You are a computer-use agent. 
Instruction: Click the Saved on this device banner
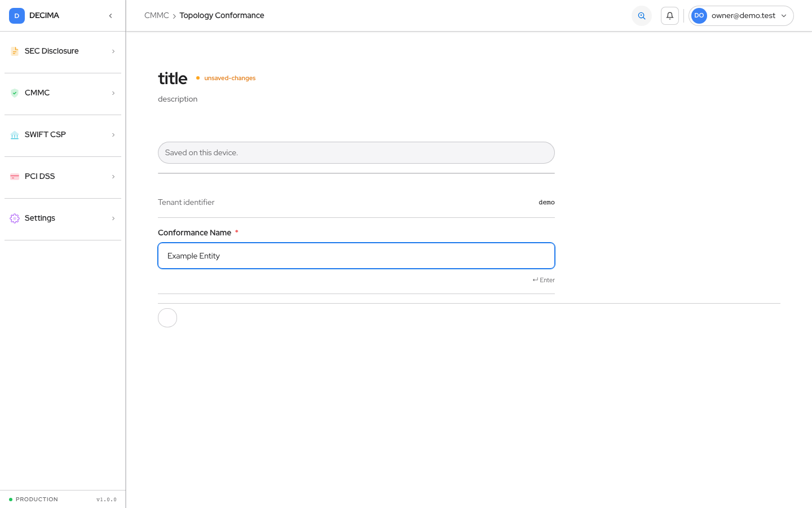[356, 152]
